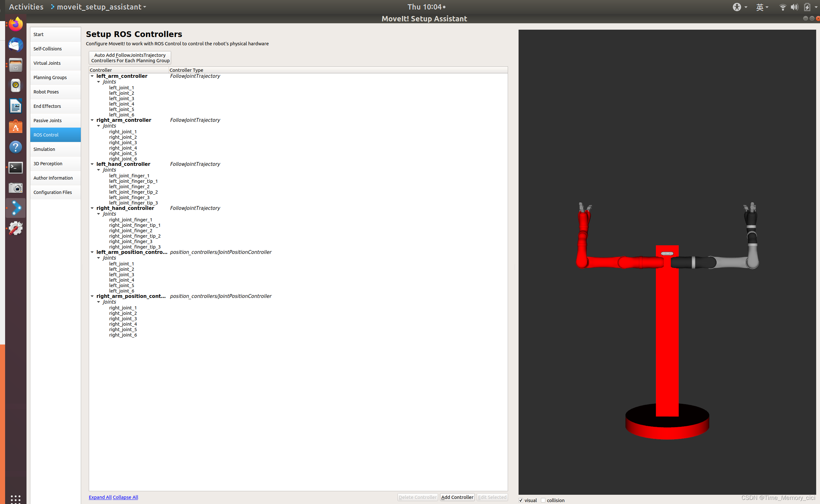This screenshot has width=820, height=504.
Task: Open LibreOffice Writer
Action: click(16, 106)
